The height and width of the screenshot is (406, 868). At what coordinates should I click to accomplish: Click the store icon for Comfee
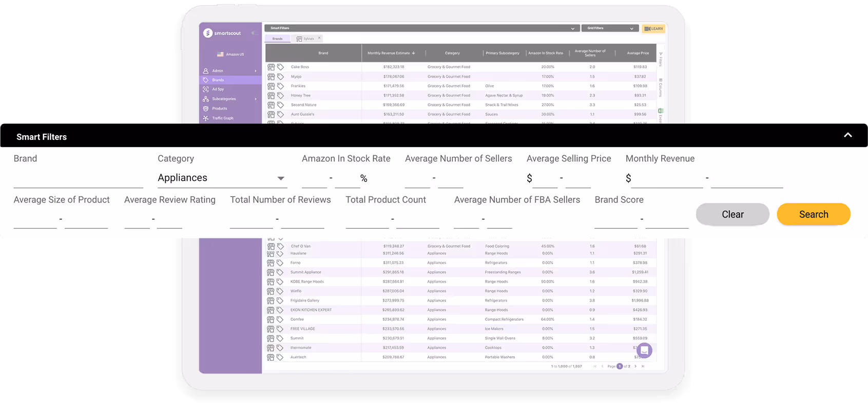(x=271, y=319)
